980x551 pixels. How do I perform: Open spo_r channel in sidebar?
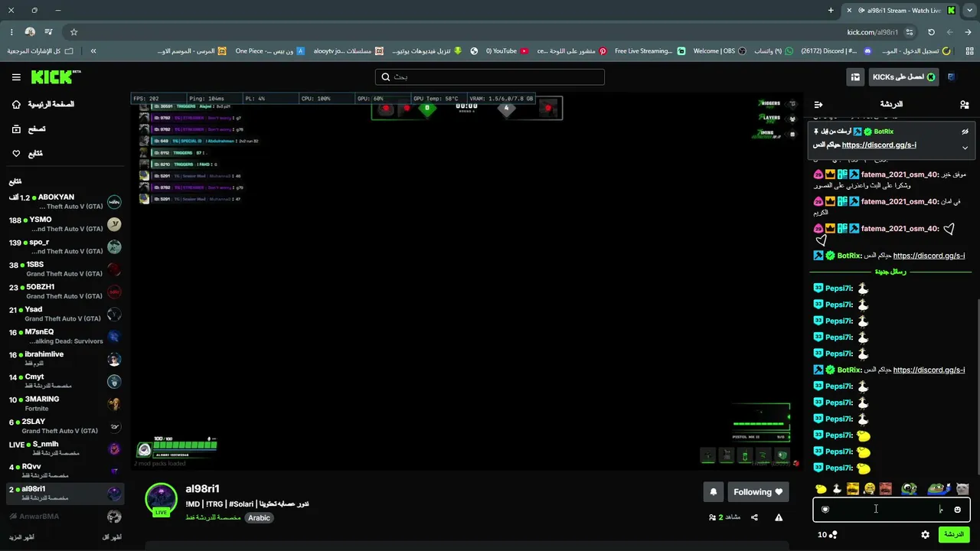point(64,246)
